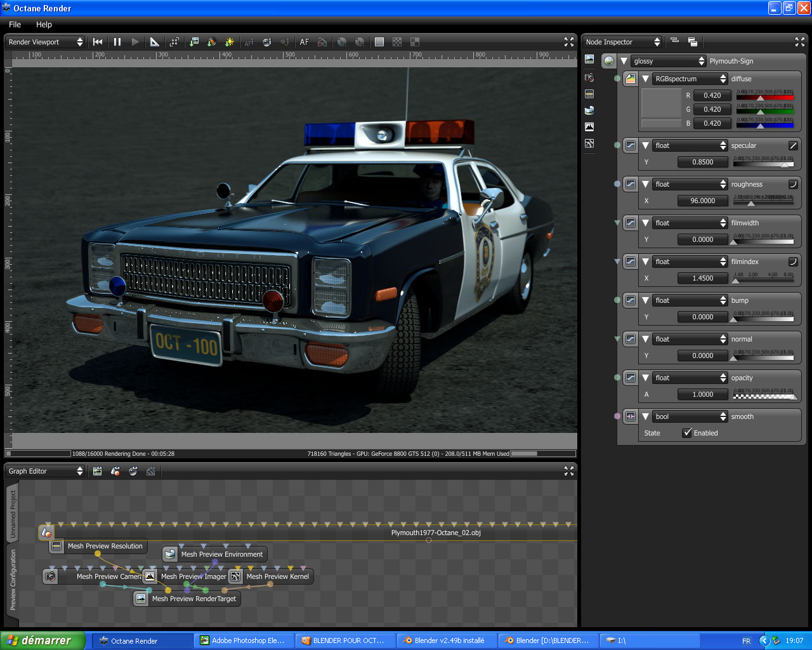The height and width of the screenshot is (650, 812).
Task: Pause the render in the viewport toolbar
Action: [x=117, y=42]
